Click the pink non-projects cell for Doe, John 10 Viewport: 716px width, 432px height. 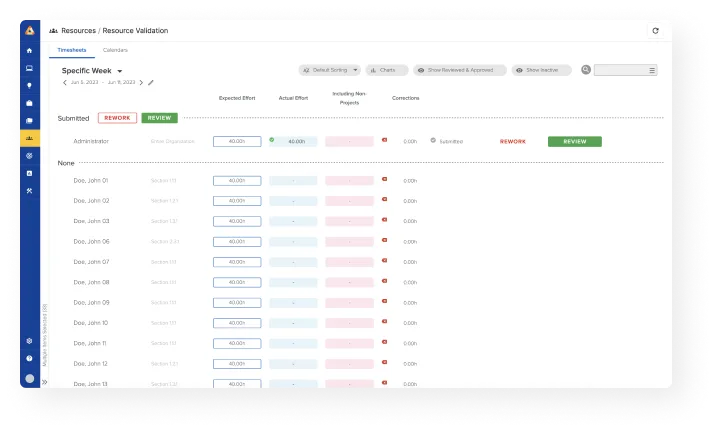pos(349,323)
